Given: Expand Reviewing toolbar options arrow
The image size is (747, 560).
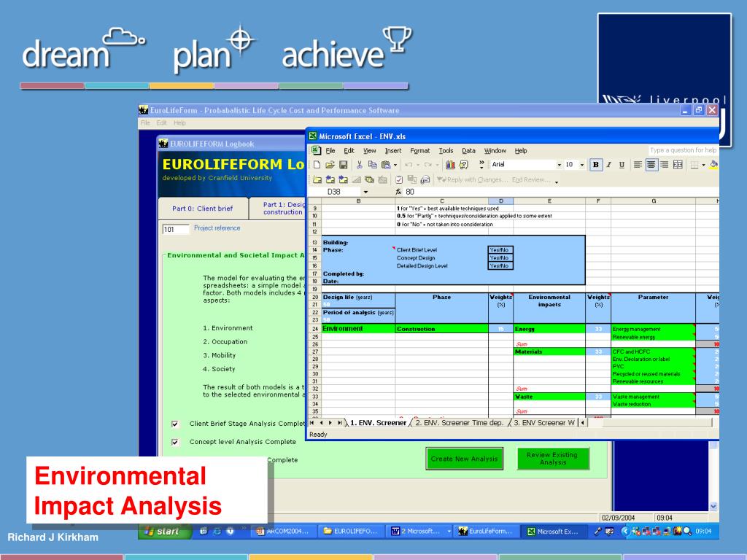Looking at the screenshot, I should (556, 181).
